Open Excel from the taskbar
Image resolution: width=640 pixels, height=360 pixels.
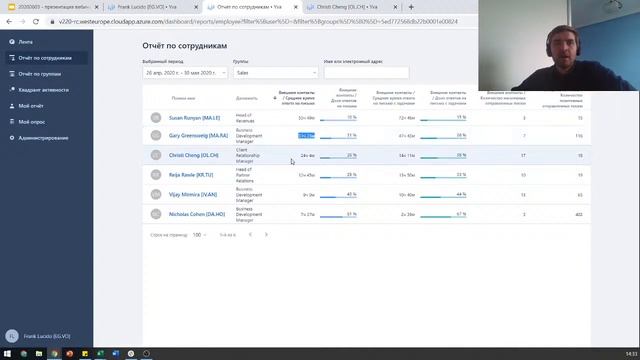pos(100,353)
